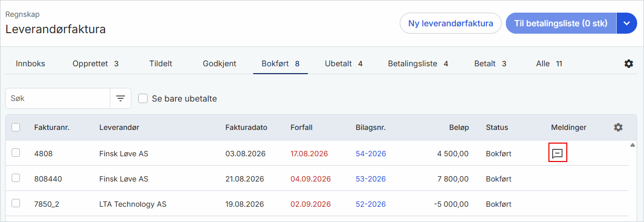Sort by Fakturadato column header
The height and width of the screenshot is (222, 644).
pos(246,127)
